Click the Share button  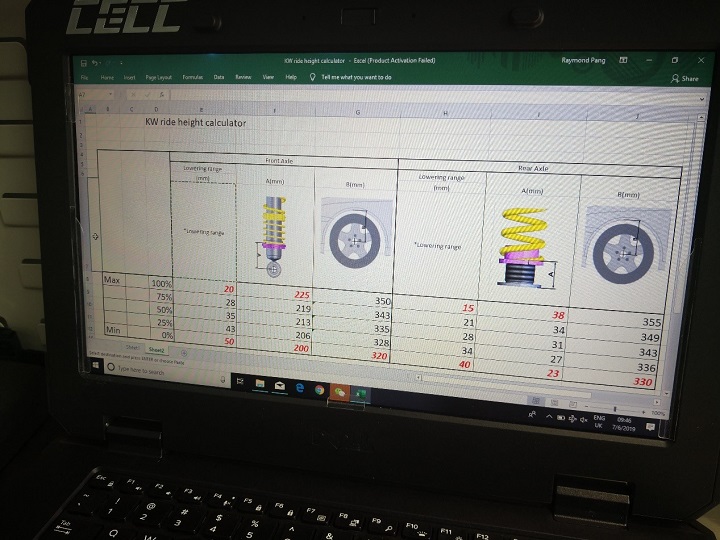685,79
